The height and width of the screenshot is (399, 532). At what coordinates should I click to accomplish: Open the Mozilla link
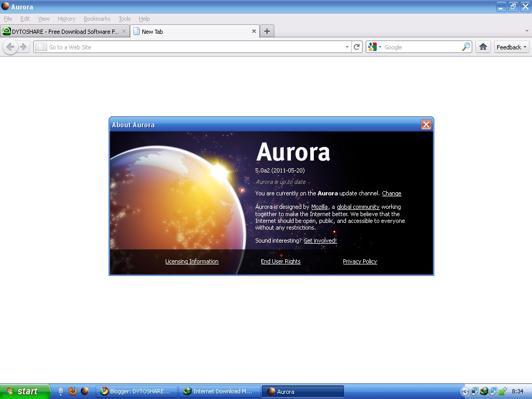pyautogui.click(x=320, y=207)
